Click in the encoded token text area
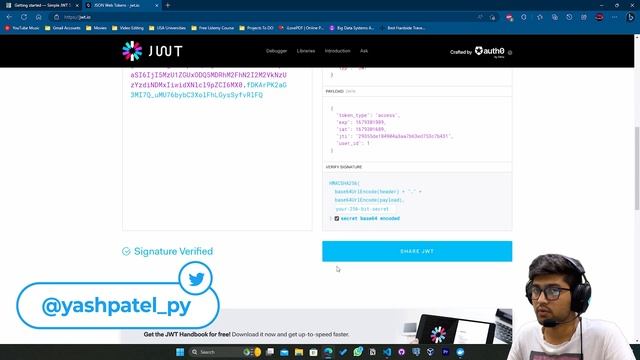This screenshot has width=640, height=360. pyautogui.click(x=217, y=149)
